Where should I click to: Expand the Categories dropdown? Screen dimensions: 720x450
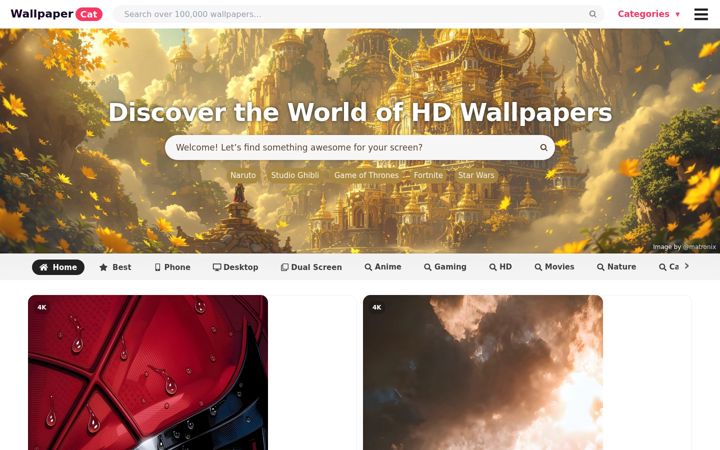(x=648, y=14)
